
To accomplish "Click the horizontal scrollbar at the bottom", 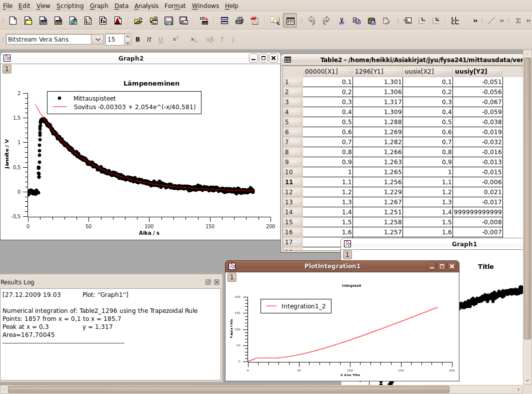I will coord(228,389).
